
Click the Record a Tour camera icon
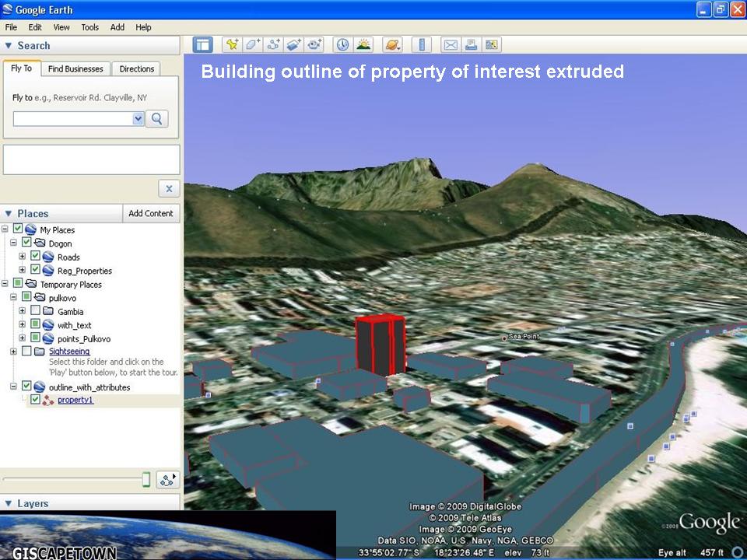click(x=314, y=45)
